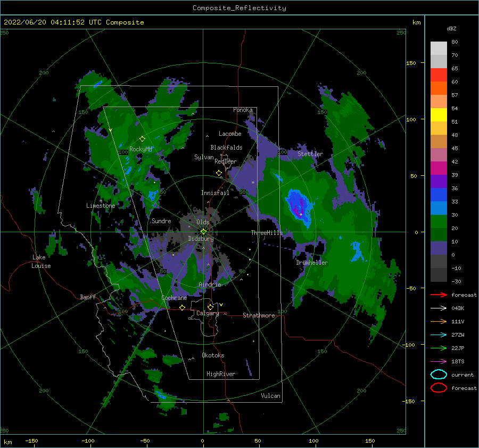Click the Calgary city label
Viewport: 479px width, 448px height.
pyautogui.click(x=208, y=313)
